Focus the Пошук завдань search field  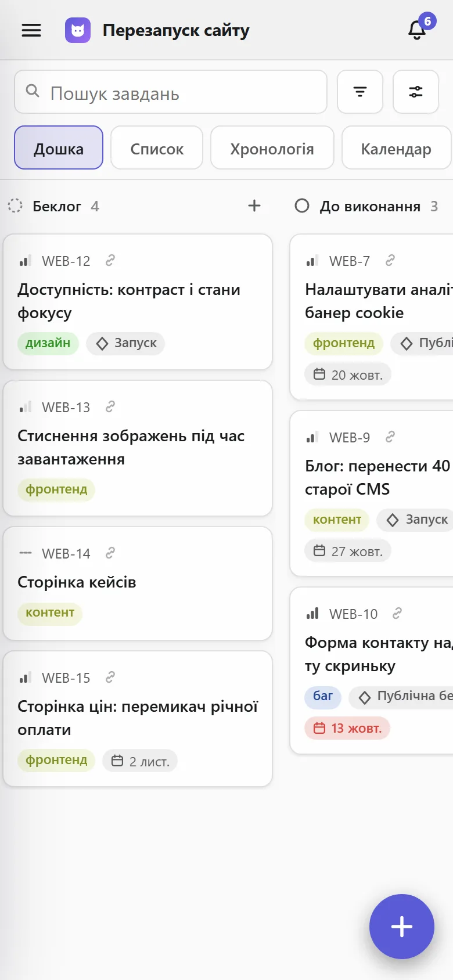pyautogui.click(x=171, y=92)
